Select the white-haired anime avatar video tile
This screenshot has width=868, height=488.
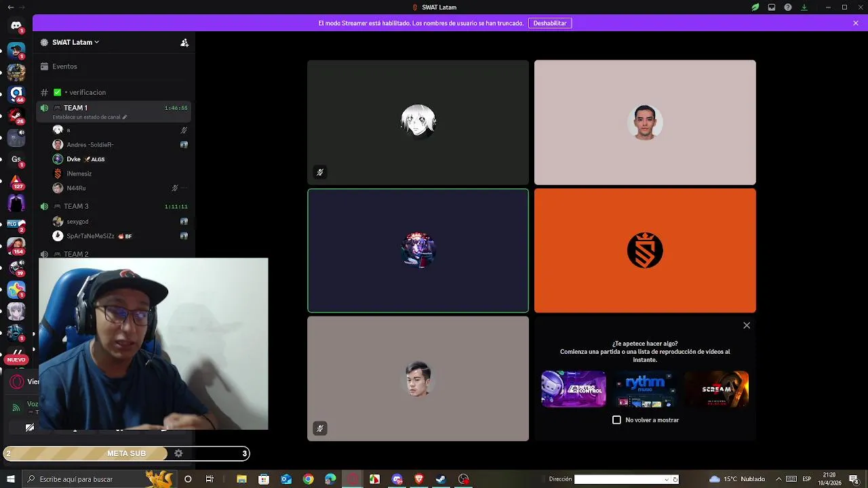[x=418, y=122]
